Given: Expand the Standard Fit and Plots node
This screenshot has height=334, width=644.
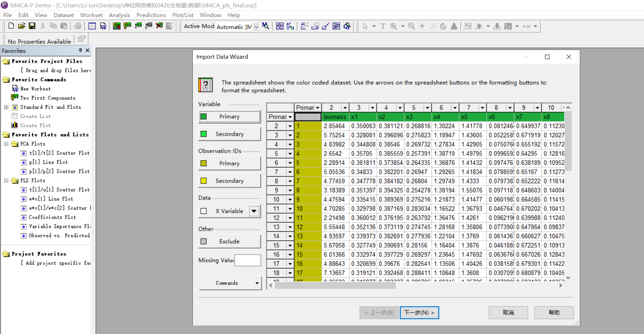Looking at the screenshot, I should 6,107.
